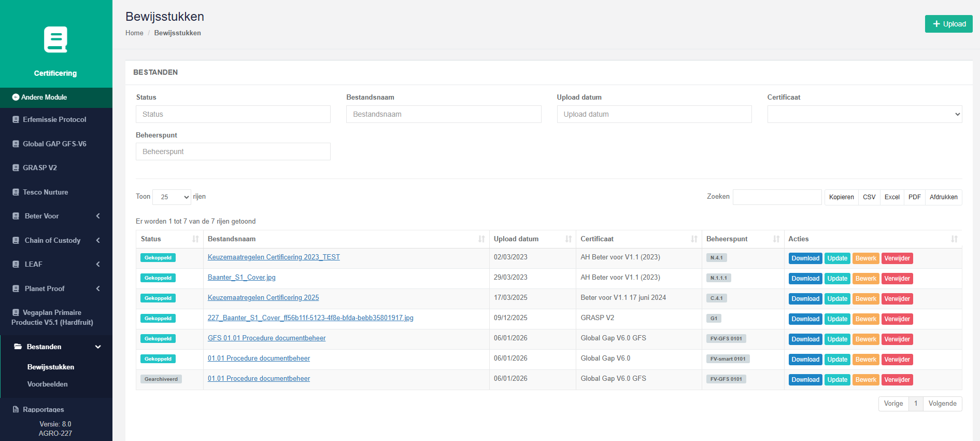980x441 pixels.
Task: Click the Beheerspunt filter input field
Action: [x=233, y=151]
